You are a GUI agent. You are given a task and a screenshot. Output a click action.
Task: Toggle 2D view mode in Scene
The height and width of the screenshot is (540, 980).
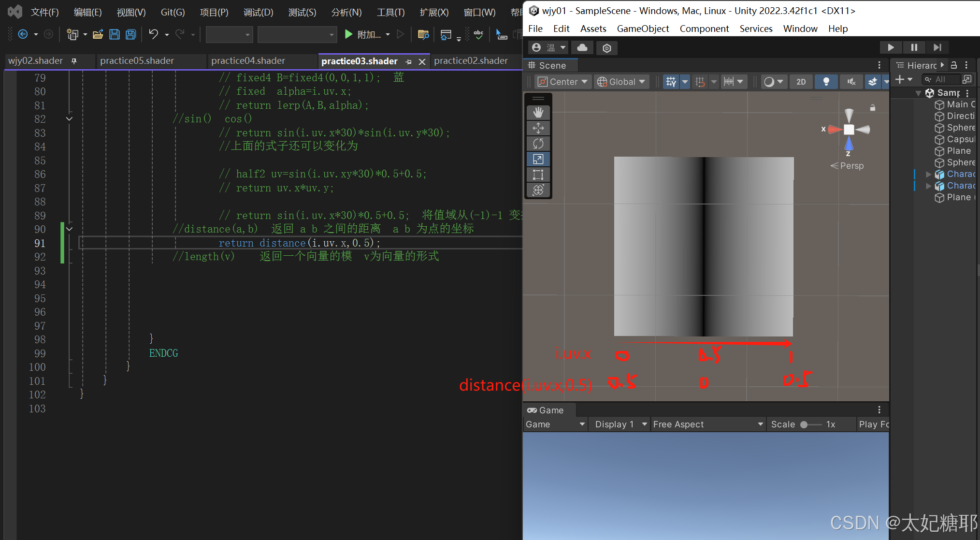[x=801, y=82]
